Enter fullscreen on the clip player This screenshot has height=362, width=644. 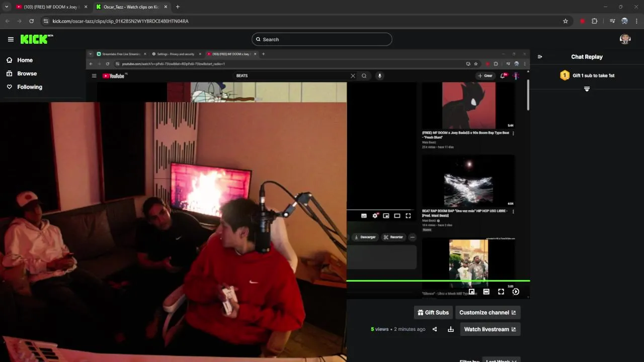[501, 292]
